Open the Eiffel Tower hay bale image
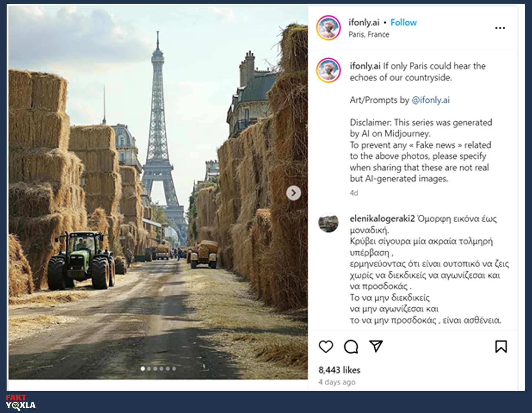The height and width of the screenshot is (413, 532). point(158,193)
